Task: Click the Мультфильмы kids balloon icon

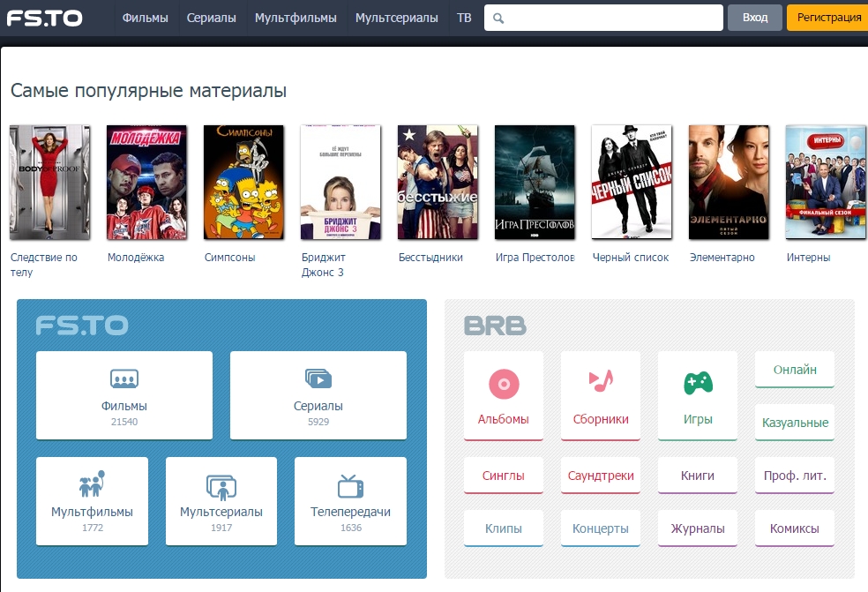Action: point(92,483)
